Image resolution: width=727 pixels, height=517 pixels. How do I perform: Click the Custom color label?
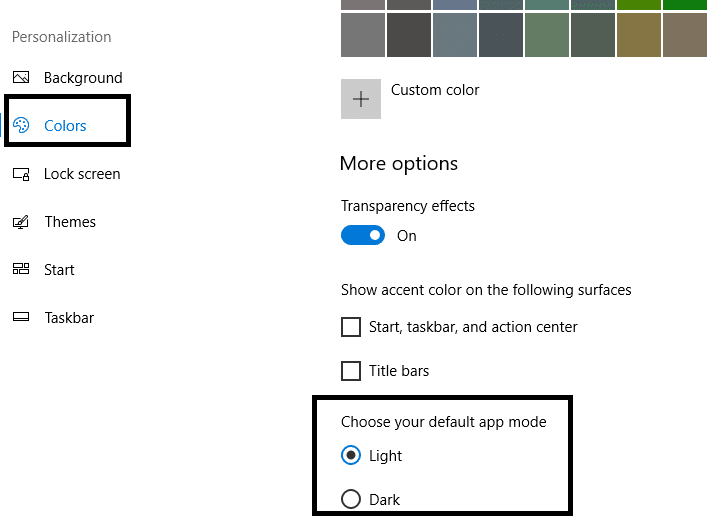435,90
